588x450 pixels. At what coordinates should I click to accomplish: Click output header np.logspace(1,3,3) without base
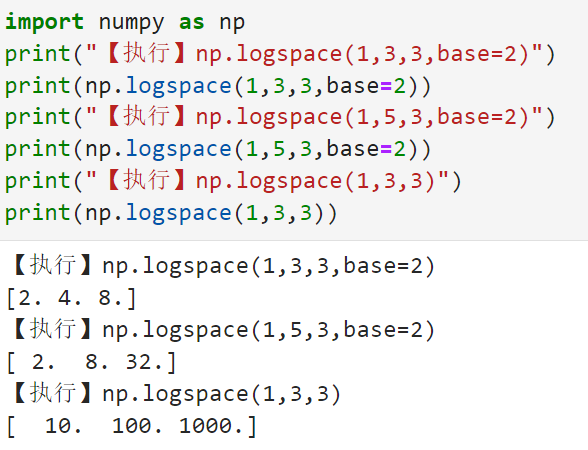pyautogui.click(x=177, y=394)
